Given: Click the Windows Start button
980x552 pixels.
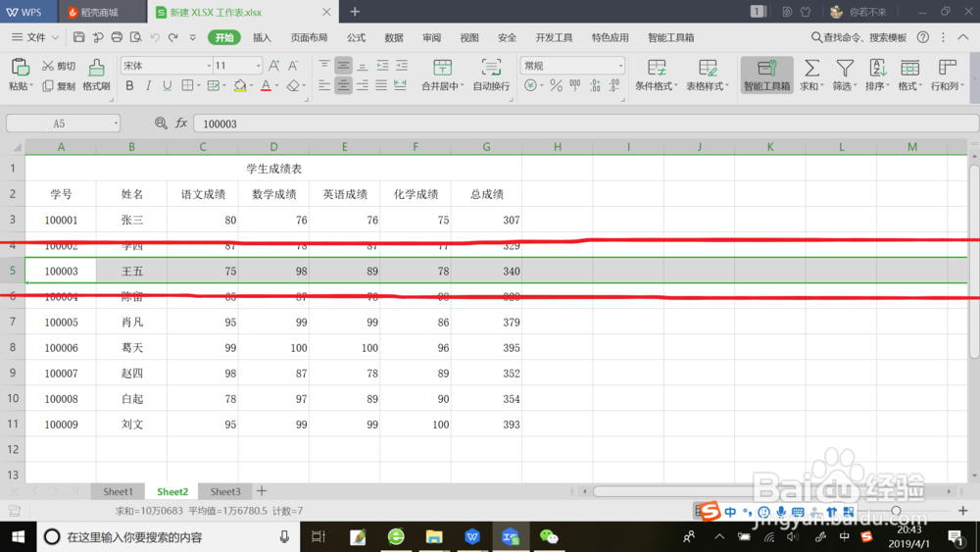Looking at the screenshot, I should point(18,537).
